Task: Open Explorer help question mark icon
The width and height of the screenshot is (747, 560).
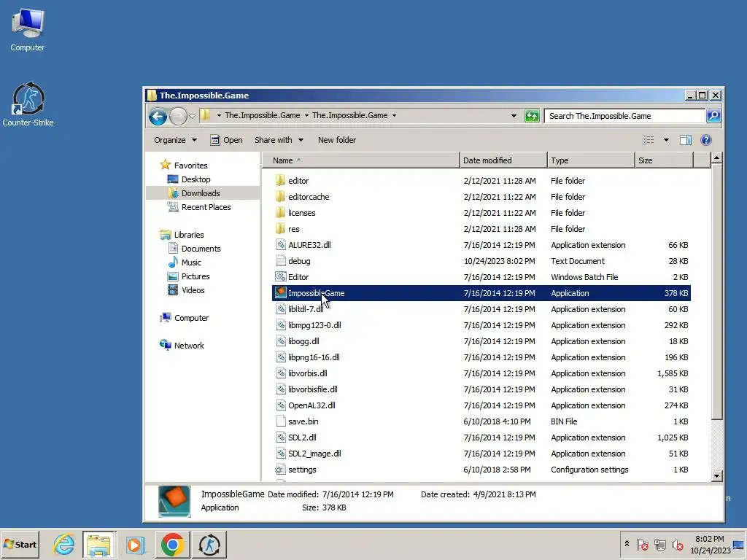Action: 706,140
